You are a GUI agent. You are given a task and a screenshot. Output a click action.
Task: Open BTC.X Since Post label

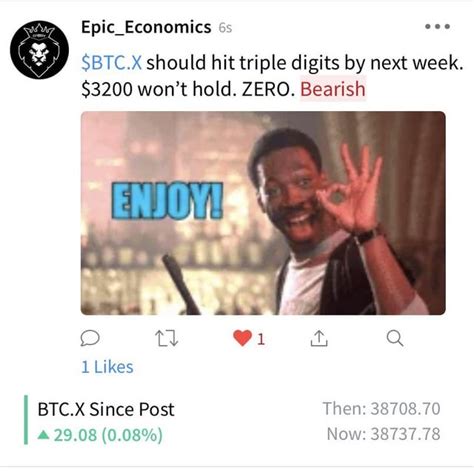pos(106,409)
